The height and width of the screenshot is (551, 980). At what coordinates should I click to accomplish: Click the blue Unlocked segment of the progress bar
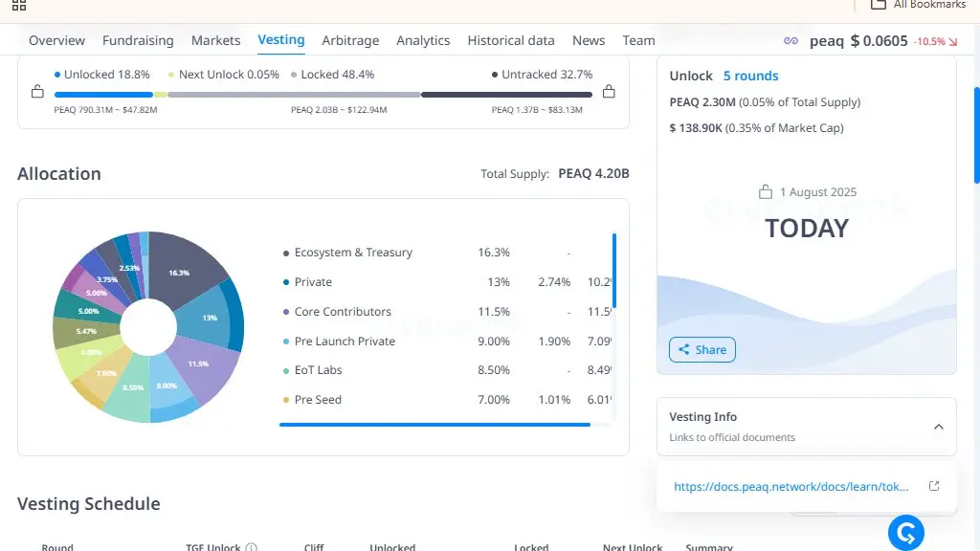(x=103, y=95)
